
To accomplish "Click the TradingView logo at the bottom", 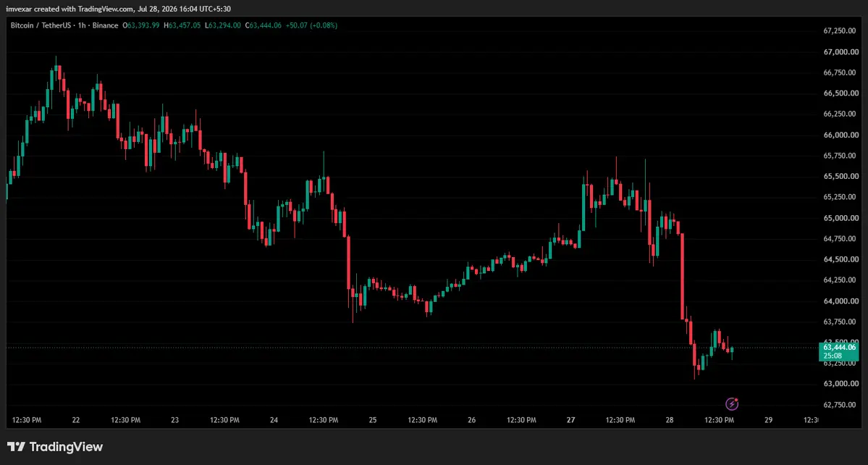I will coord(55,447).
